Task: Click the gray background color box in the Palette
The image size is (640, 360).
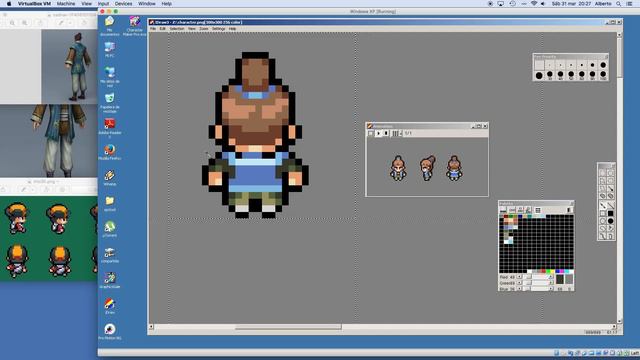Action: tap(569, 279)
